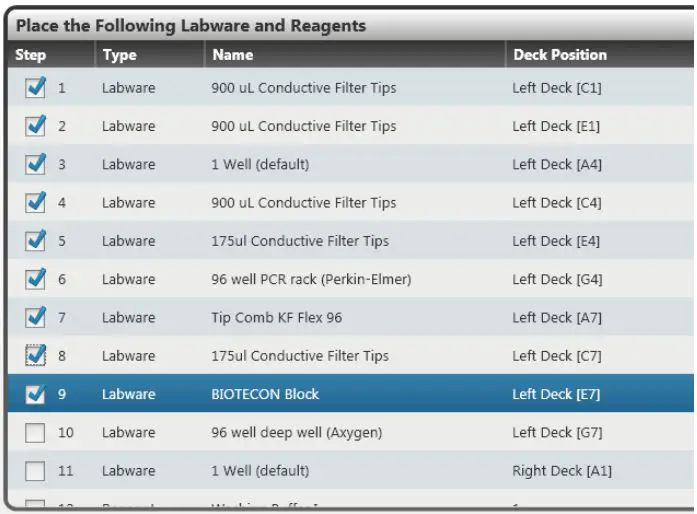Screen dimensions: 697x514
Task: Click the Name column header
Action: [x=233, y=55]
